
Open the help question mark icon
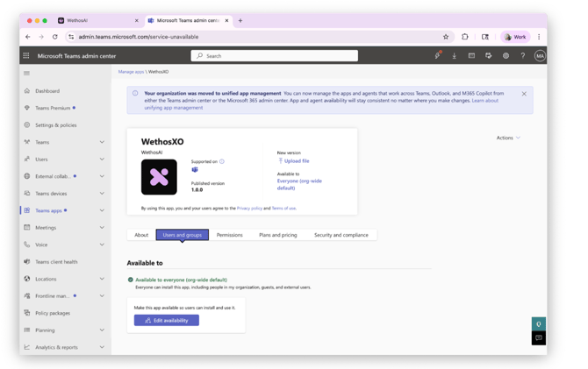tap(522, 56)
